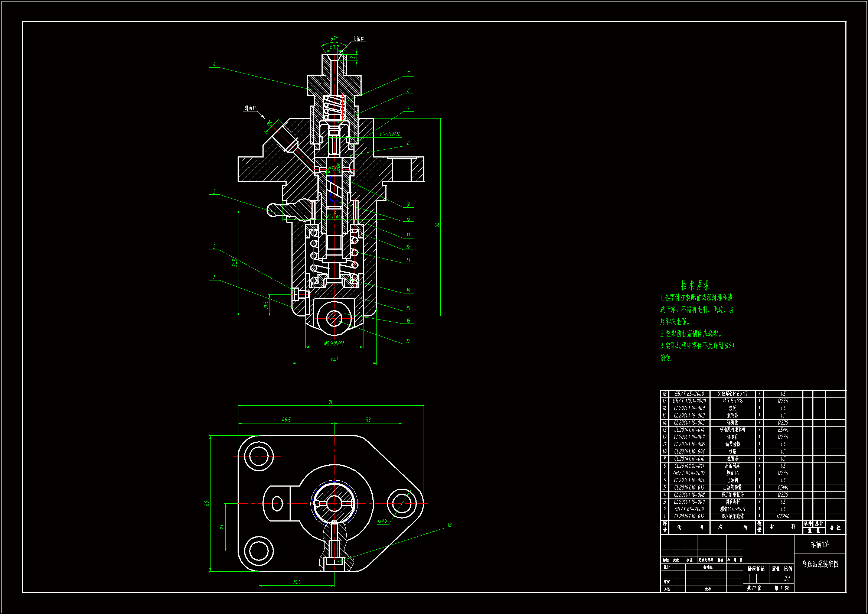Click the 90 width dimension in bottom view

(331, 402)
